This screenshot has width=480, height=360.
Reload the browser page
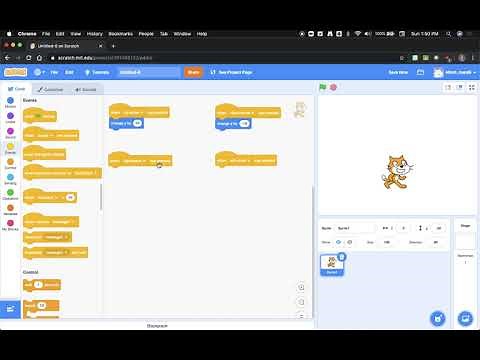click(29, 58)
